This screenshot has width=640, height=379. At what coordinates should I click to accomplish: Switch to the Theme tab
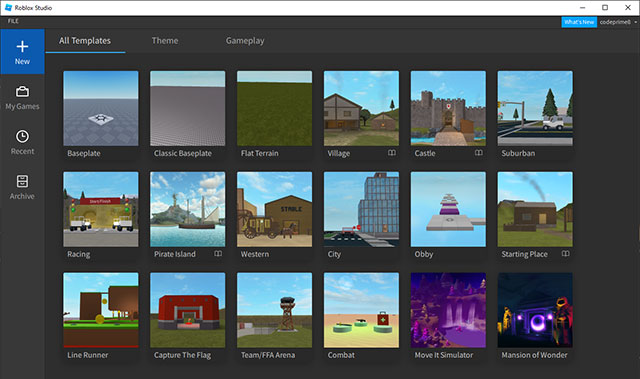click(165, 41)
